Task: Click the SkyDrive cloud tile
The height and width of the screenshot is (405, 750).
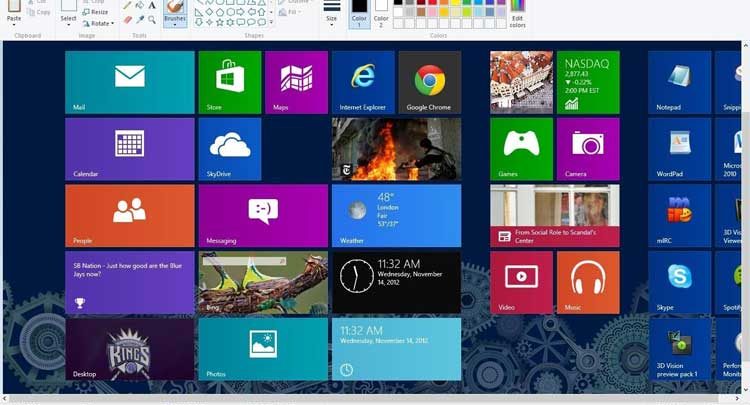Action: pos(230,149)
